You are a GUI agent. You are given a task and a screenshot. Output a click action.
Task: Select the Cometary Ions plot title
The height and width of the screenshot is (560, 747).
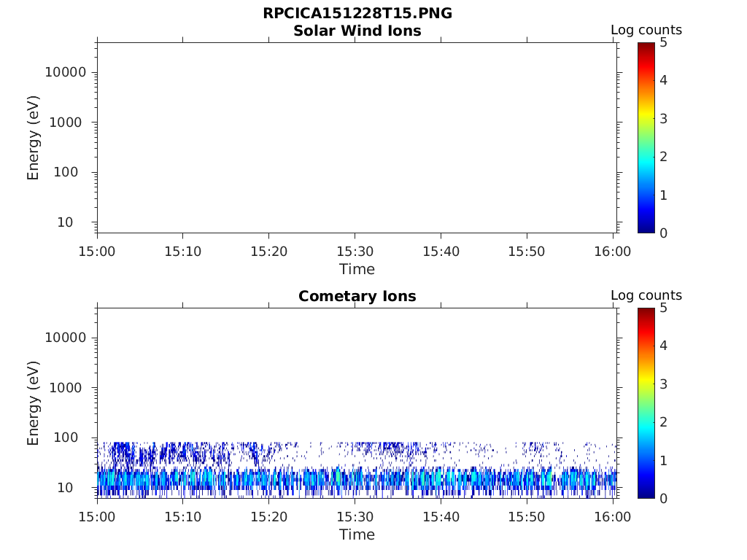click(357, 296)
